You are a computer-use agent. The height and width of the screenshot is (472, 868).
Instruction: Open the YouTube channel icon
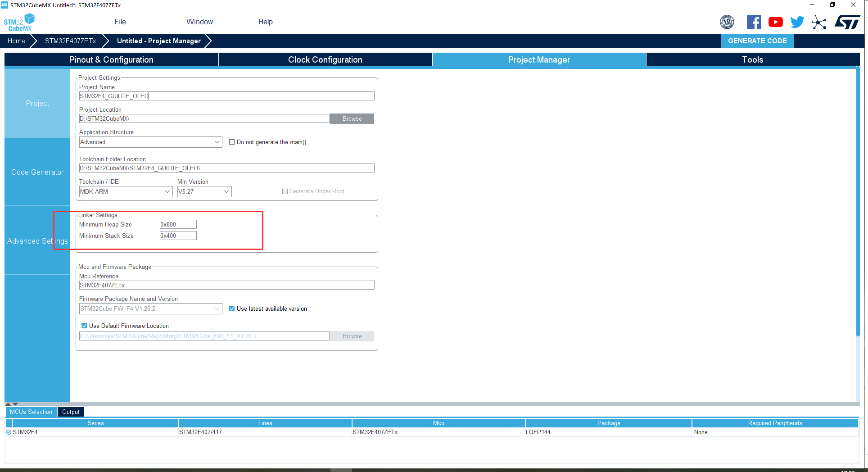pos(775,22)
